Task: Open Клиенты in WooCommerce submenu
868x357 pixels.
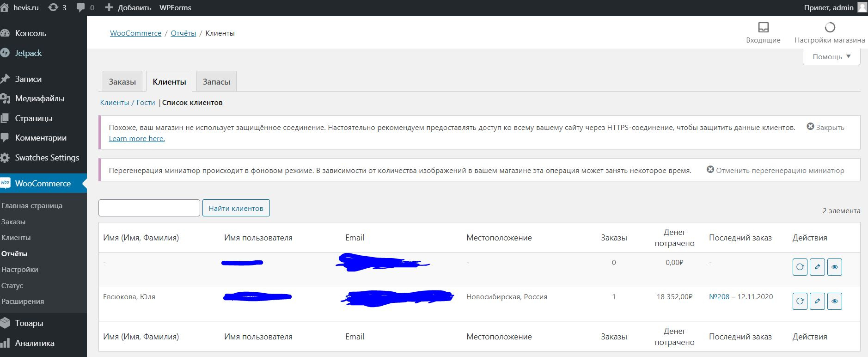Action: click(x=16, y=238)
